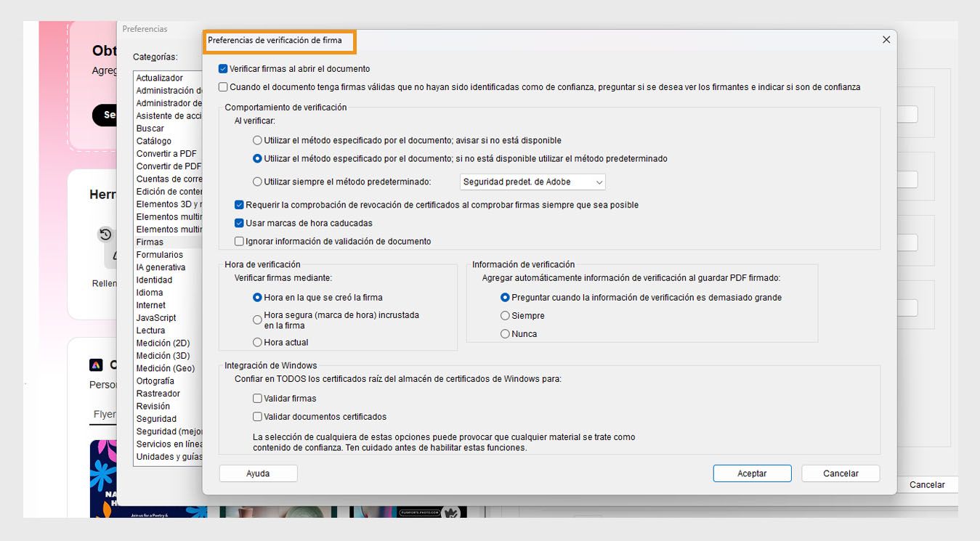Viewport: 980px width, 541px height.
Task: Click the 'Ayuda' button
Action: (x=258, y=473)
